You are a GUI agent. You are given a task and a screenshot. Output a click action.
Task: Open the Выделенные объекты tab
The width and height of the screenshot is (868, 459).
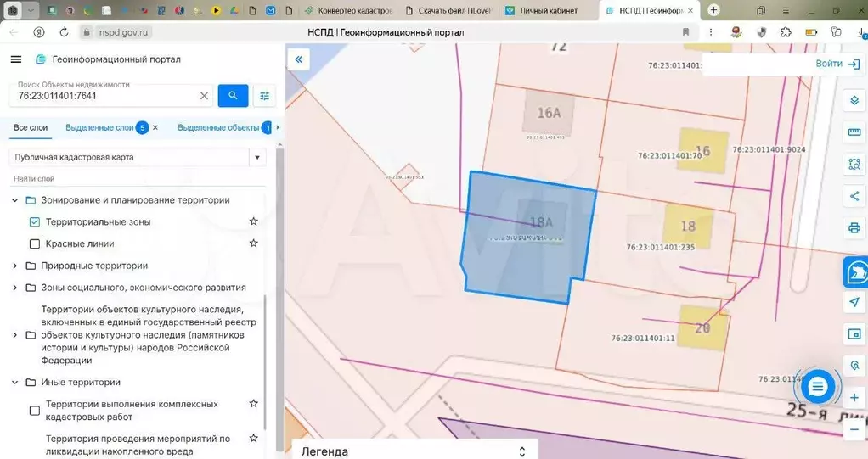218,128
